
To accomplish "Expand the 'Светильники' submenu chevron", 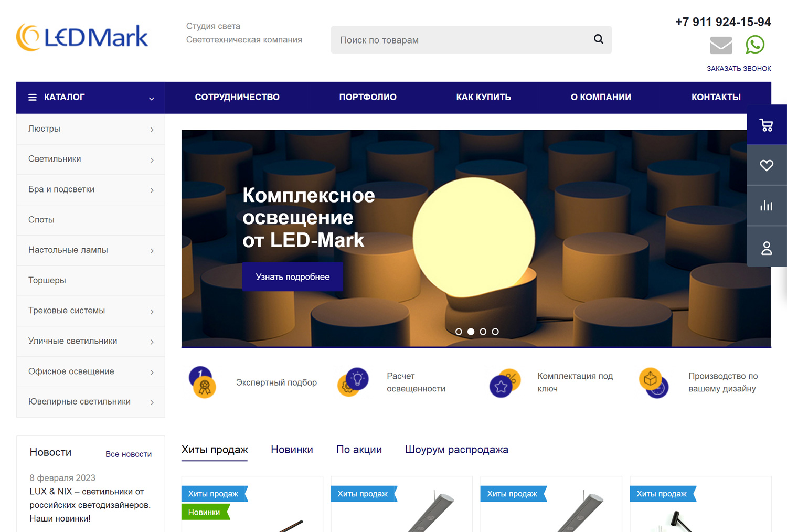I will click(152, 159).
